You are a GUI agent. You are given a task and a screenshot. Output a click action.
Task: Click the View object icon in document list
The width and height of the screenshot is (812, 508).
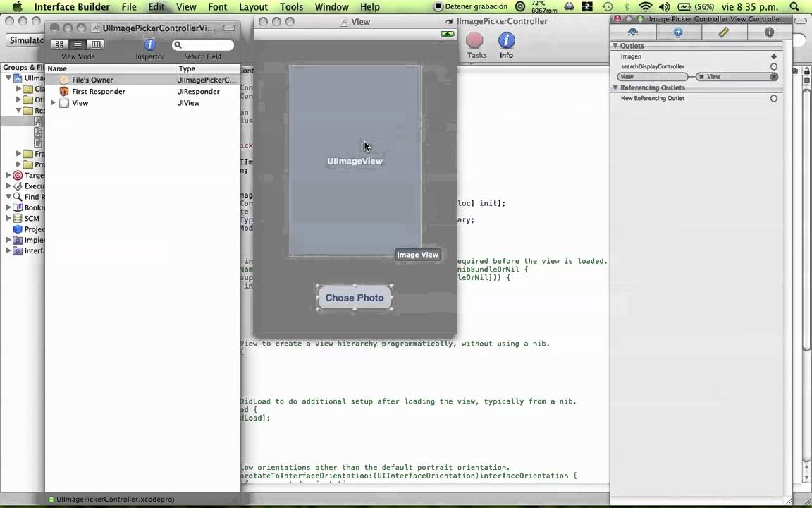tap(63, 102)
